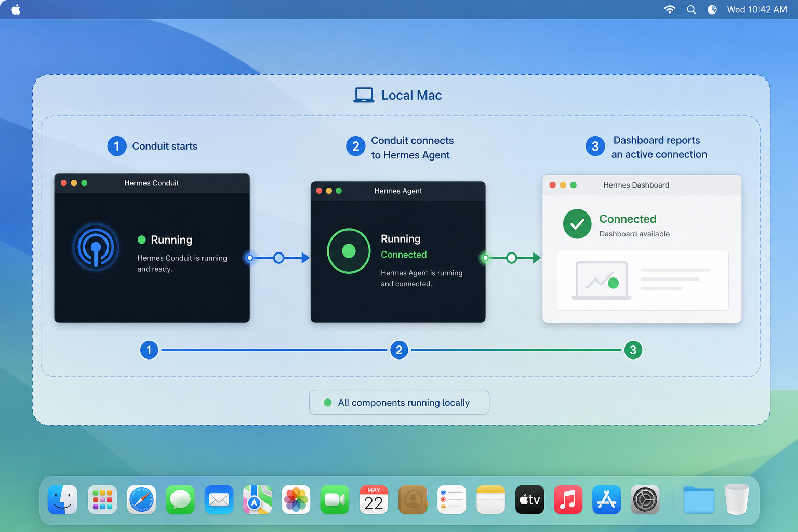Click the "All components running locally" pill
Viewport: 798px width, 532px height.
click(399, 402)
